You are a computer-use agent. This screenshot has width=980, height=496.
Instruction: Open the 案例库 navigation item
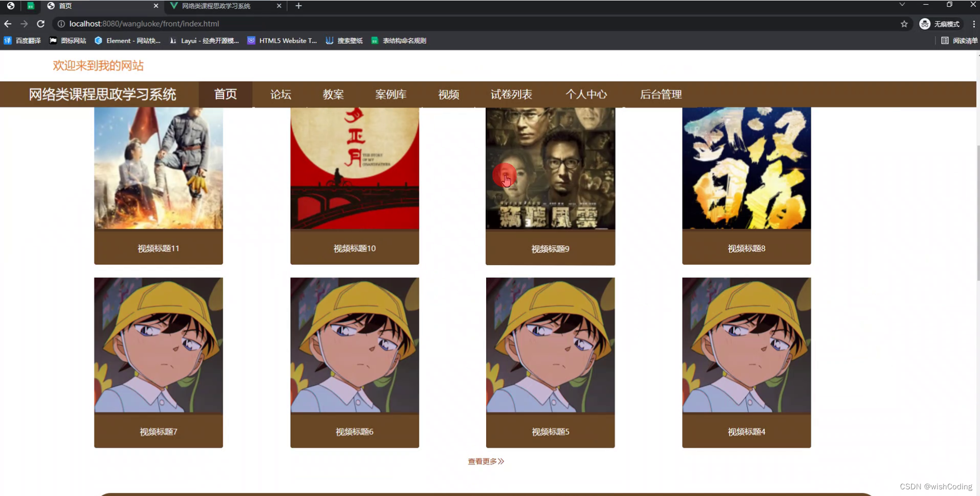point(391,94)
